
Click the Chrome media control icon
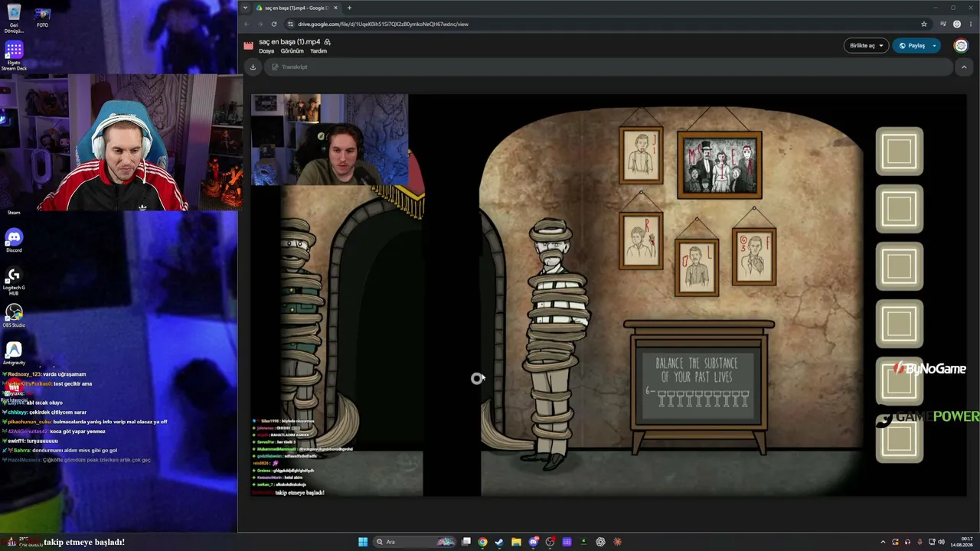[942, 24]
